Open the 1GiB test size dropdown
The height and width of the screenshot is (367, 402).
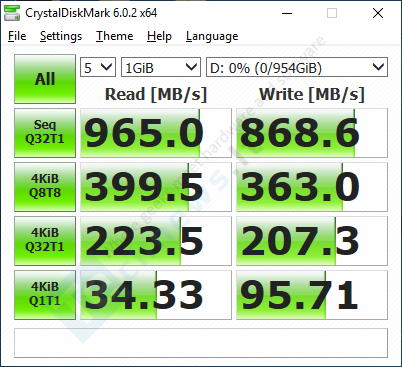tap(161, 67)
